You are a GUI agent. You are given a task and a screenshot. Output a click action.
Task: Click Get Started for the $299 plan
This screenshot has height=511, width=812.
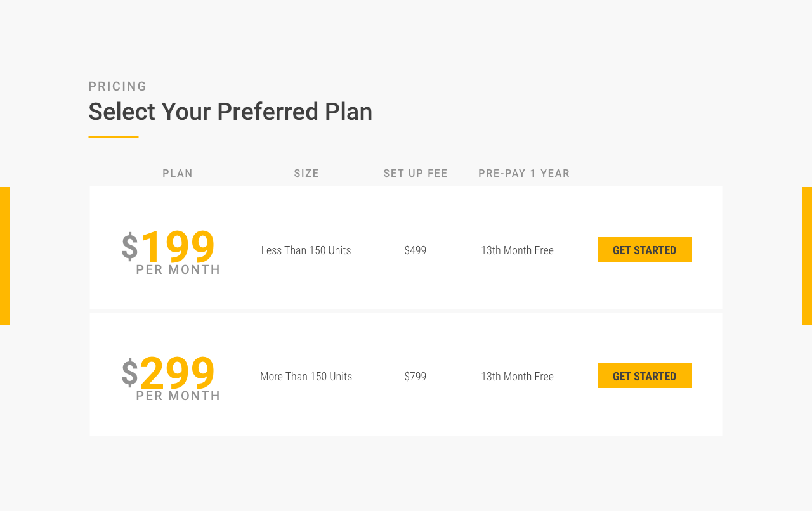[x=645, y=376]
